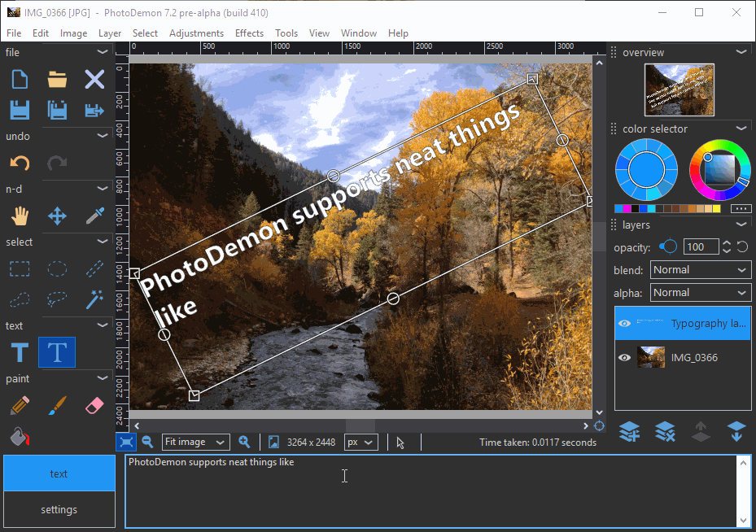Click the add new layer icon
The height and width of the screenshot is (532, 756).
pos(629,431)
